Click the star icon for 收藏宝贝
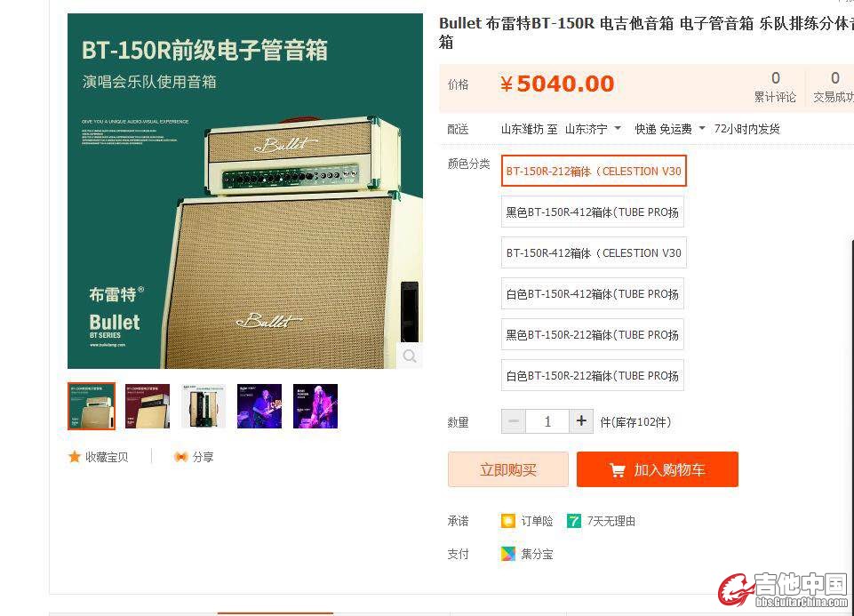 point(75,456)
